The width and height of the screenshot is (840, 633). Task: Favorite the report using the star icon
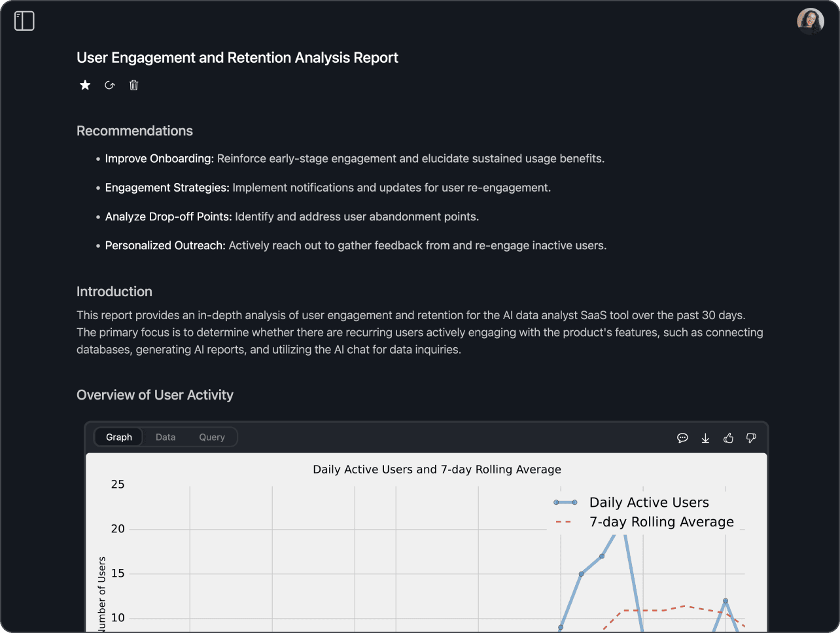pyautogui.click(x=84, y=84)
